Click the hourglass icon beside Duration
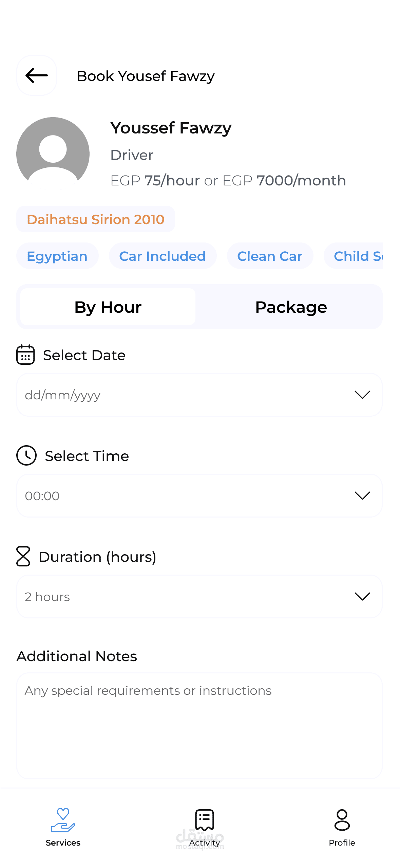The image size is (400, 868). [23, 556]
